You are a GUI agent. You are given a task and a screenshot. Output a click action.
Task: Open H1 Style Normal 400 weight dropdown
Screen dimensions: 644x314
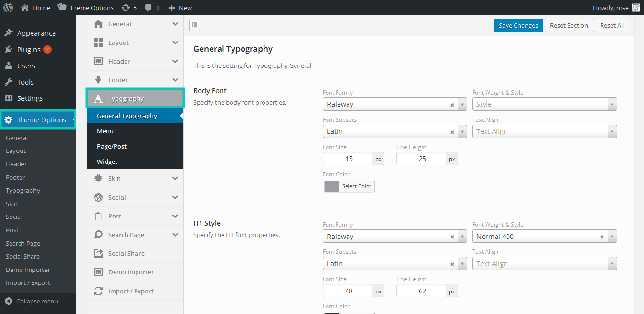tap(544, 237)
